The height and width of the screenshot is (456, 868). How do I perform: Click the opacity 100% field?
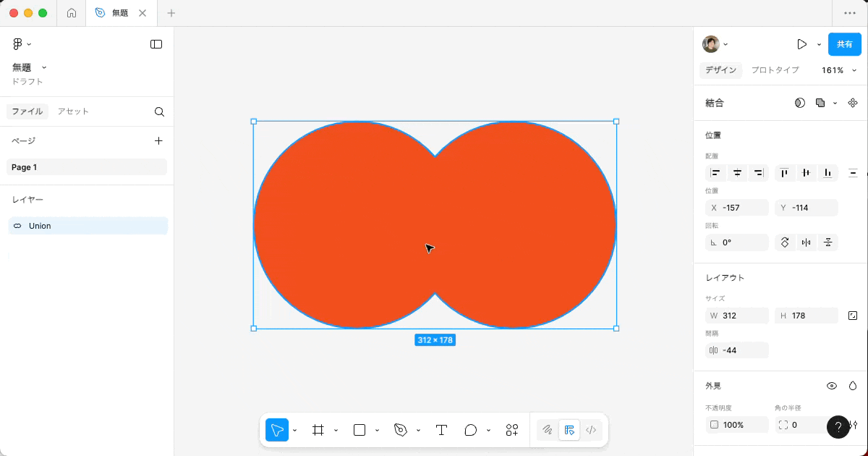click(x=736, y=425)
